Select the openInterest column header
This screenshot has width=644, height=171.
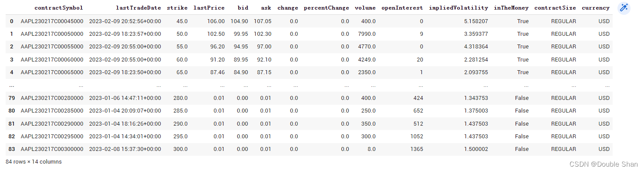(402, 8)
